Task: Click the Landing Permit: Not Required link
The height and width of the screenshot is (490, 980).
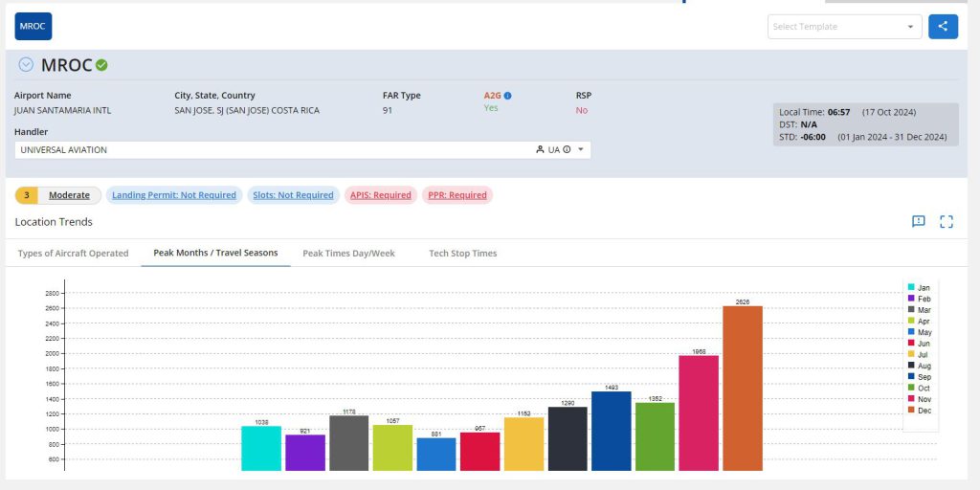Action: tap(173, 195)
